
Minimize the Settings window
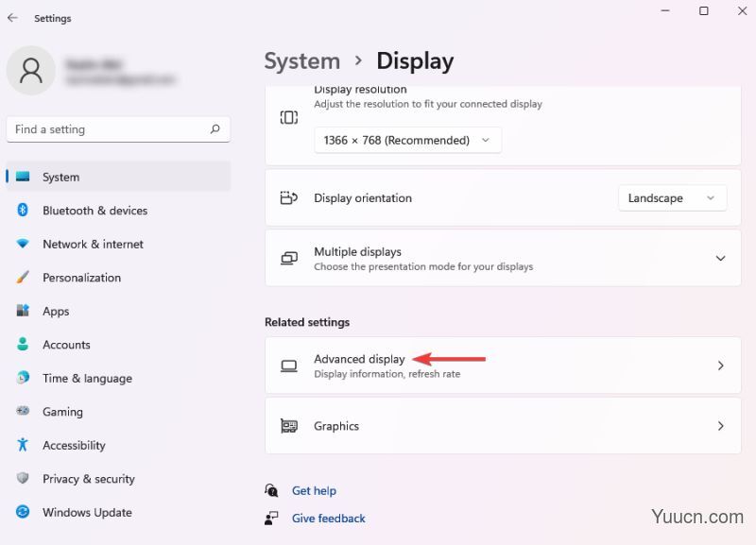click(665, 10)
